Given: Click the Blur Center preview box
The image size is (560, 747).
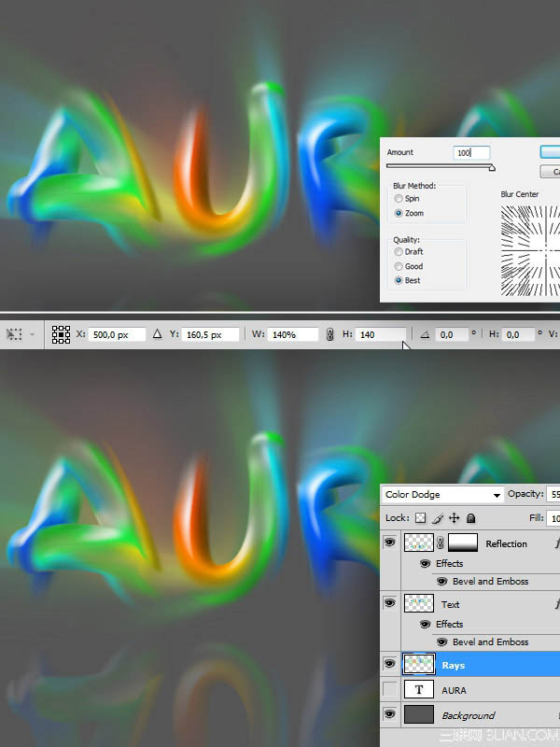Looking at the screenshot, I should pyautogui.click(x=530, y=250).
